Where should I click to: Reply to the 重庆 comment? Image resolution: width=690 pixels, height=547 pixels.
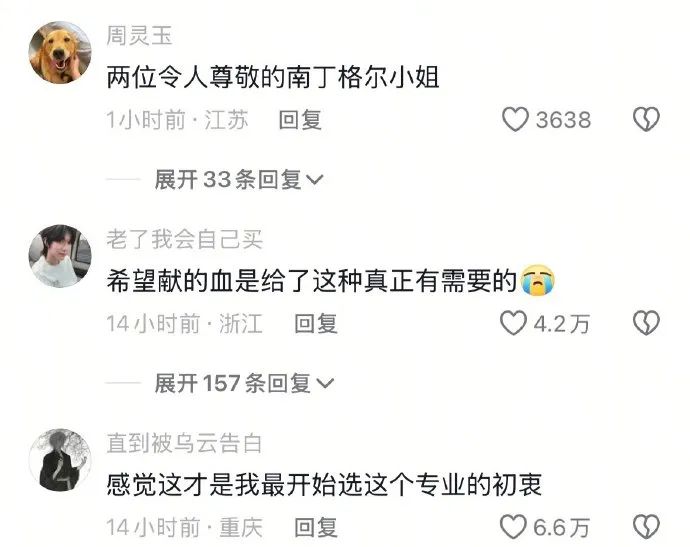[316, 527]
